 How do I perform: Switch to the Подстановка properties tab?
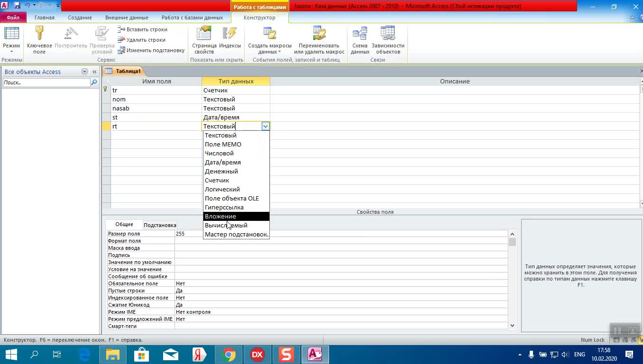160,225
